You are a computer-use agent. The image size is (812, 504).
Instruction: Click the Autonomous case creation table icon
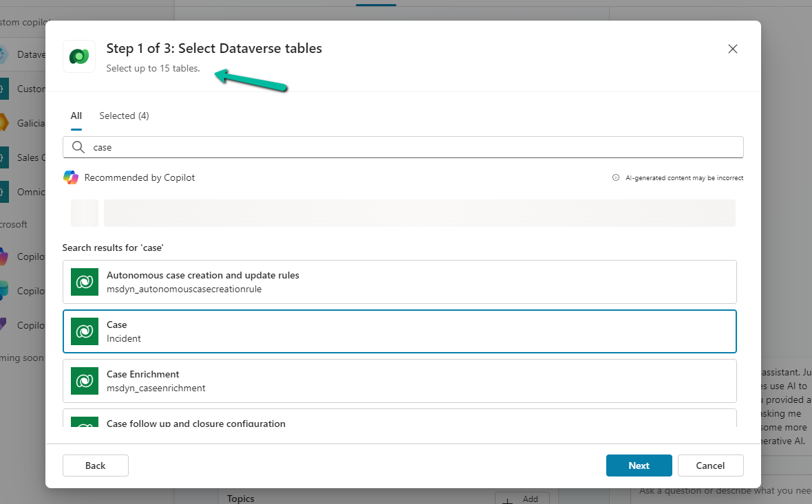pos(85,282)
